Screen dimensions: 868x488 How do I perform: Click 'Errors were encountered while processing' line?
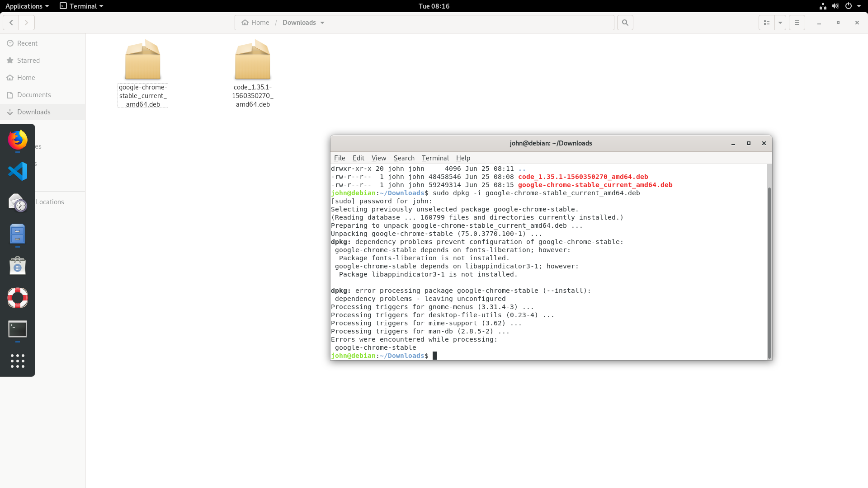pyautogui.click(x=414, y=339)
